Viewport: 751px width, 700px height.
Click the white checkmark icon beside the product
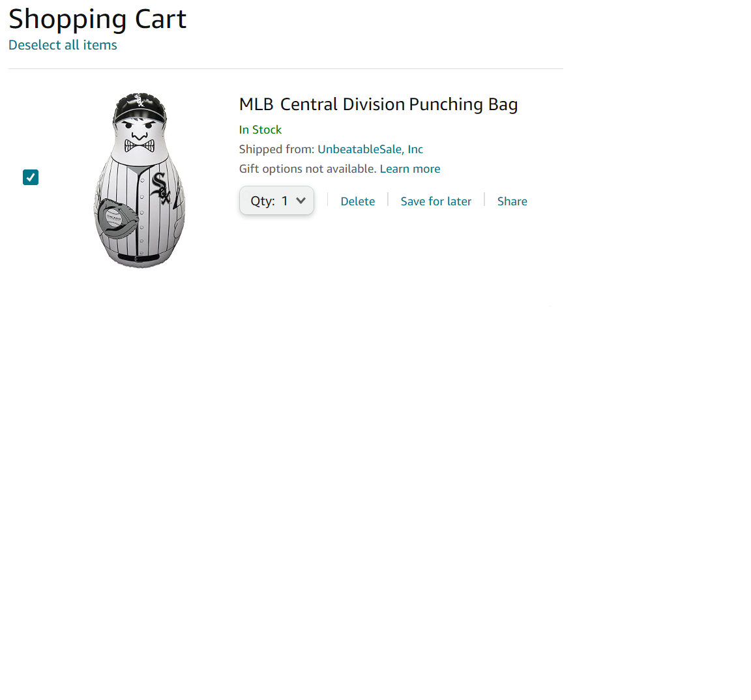click(31, 177)
